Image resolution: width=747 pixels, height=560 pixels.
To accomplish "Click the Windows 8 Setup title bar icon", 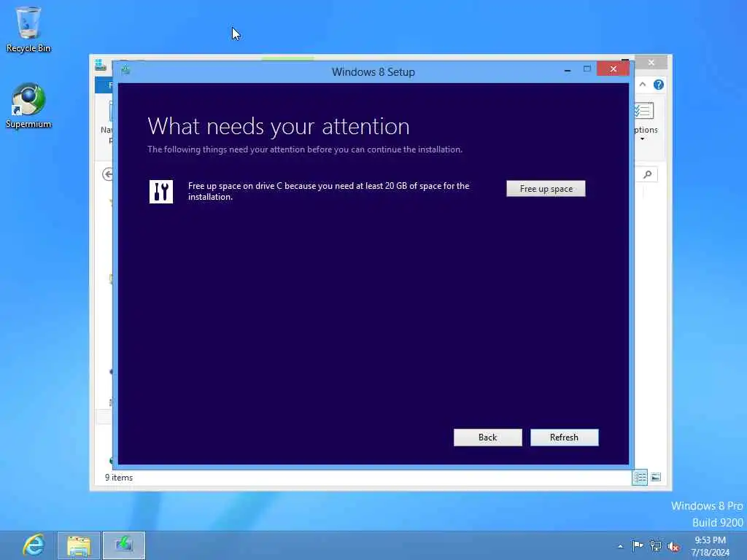I will [125, 71].
